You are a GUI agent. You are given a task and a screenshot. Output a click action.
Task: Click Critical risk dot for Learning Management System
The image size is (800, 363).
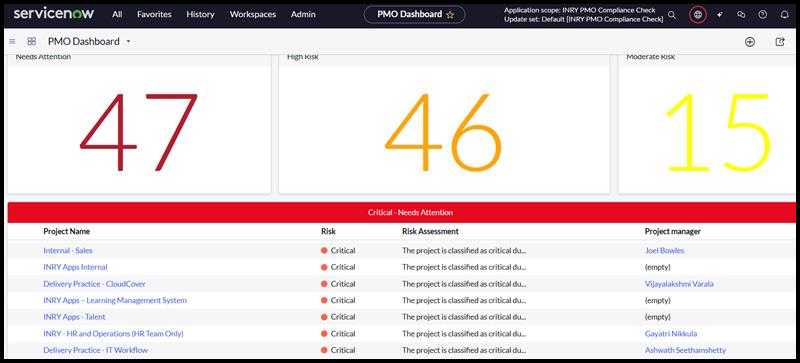pyautogui.click(x=324, y=300)
